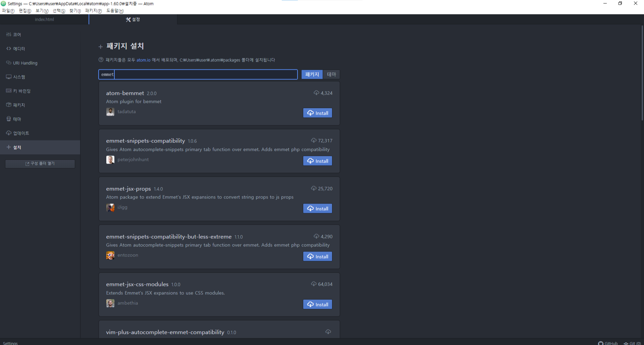Click download count icon for atom-bemmet
Image resolution: width=644 pixels, height=345 pixels.
click(x=316, y=93)
